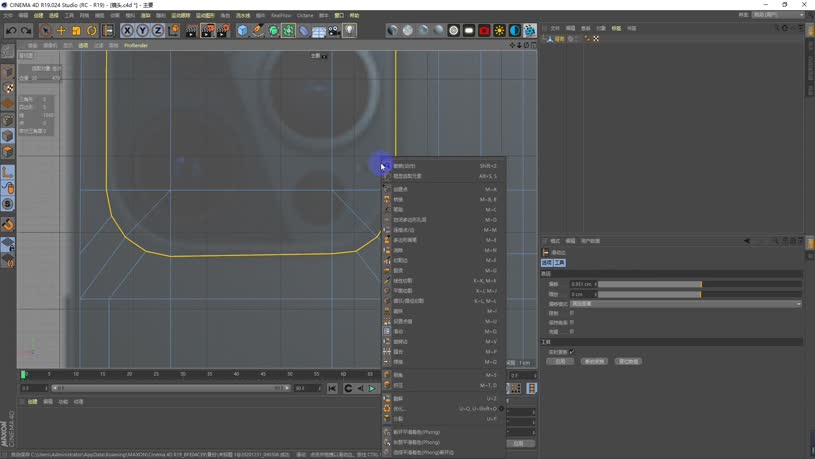The height and width of the screenshot is (459, 815).
Task: Click the Go to Start playback button
Action: tap(332, 388)
